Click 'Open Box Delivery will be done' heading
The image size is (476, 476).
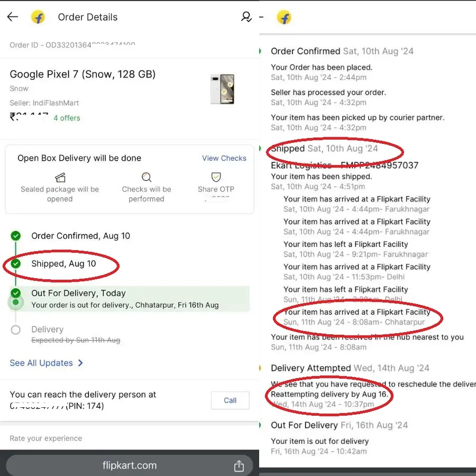[79, 158]
